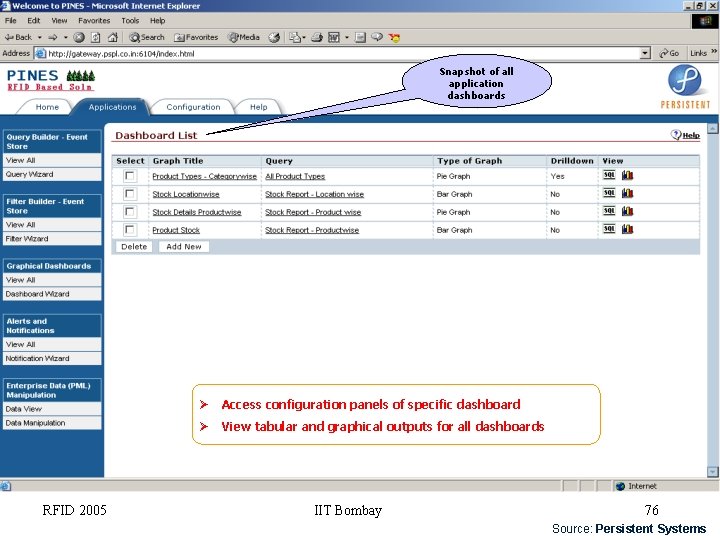720x540 pixels.
Task: View SQL for Product Stock row
Action: click(x=609, y=229)
